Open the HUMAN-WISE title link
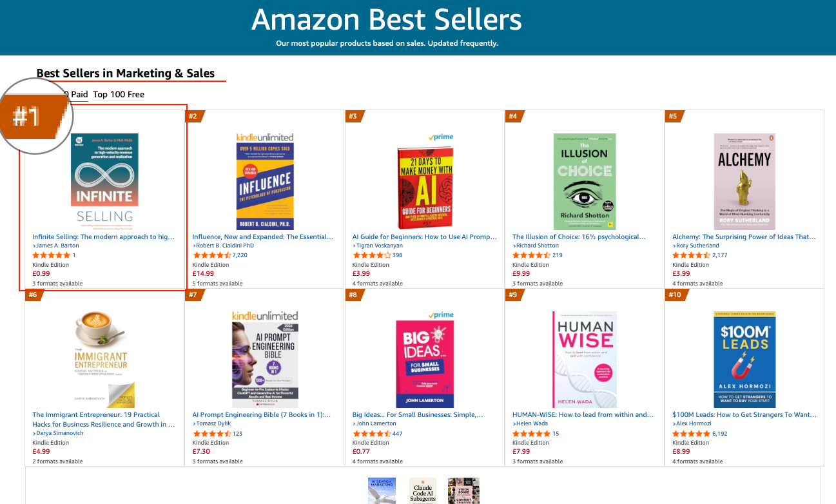The image size is (836, 504). point(583,415)
